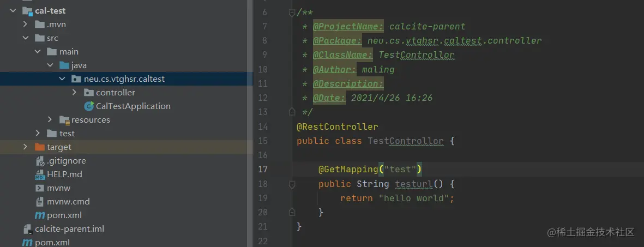
Task: Click the controller package icon
Action: tap(89, 93)
